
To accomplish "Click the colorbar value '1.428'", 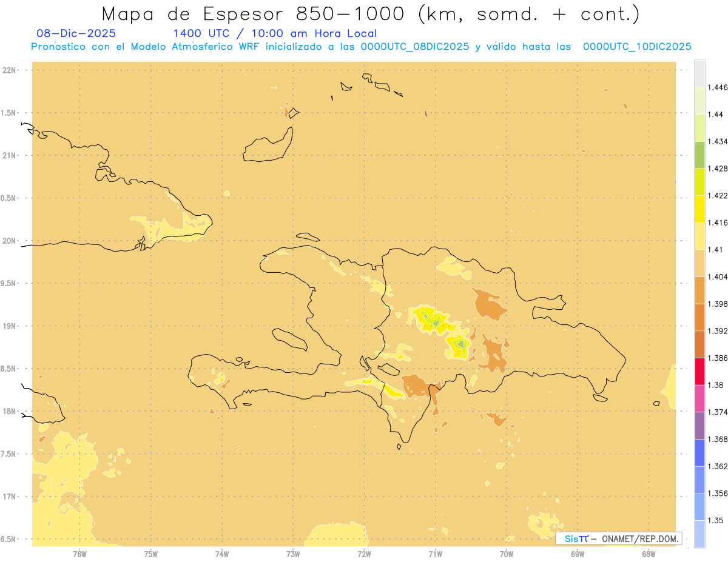I will point(718,169).
